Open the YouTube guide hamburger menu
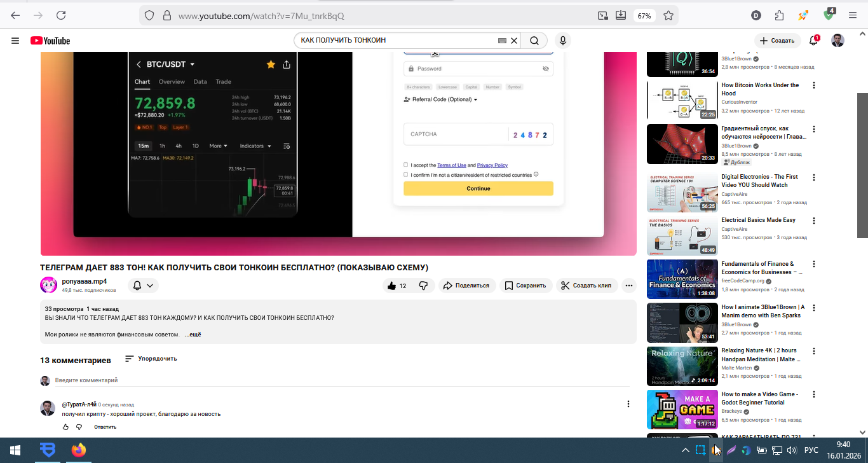This screenshot has width=868, height=463. click(x=15, y=41)
